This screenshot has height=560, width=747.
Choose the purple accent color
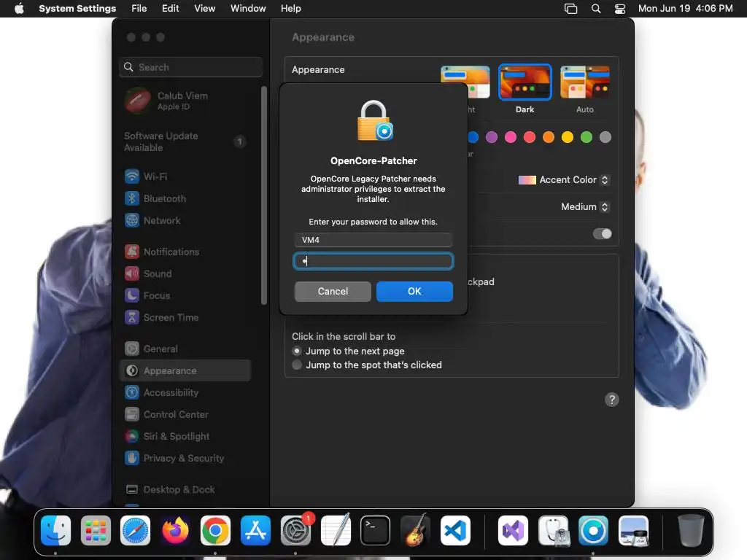coord(492,137)
